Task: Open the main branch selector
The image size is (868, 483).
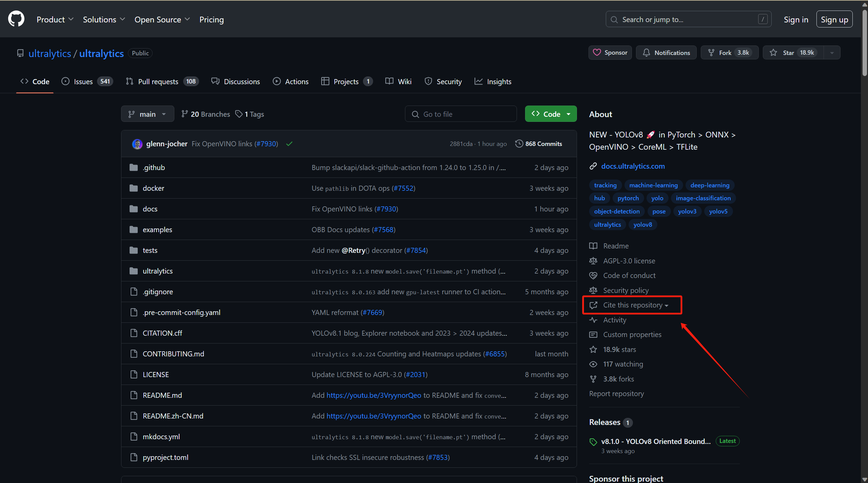Action: tap(148, 114)
